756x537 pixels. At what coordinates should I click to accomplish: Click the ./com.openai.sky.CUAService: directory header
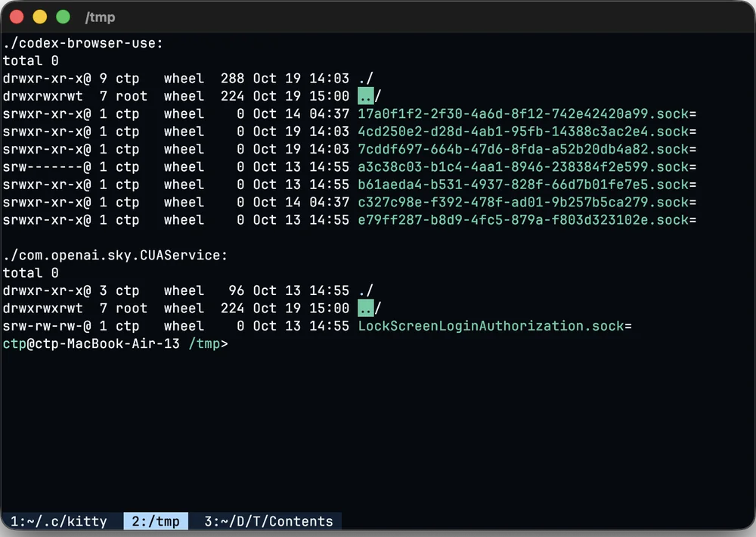115,255
